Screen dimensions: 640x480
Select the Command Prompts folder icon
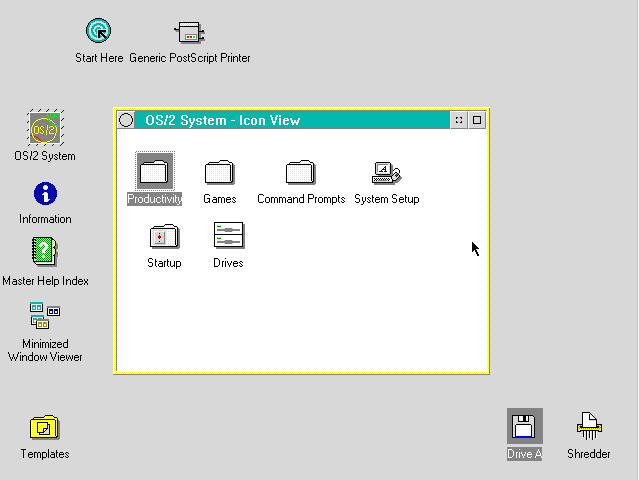coord(300,172)
